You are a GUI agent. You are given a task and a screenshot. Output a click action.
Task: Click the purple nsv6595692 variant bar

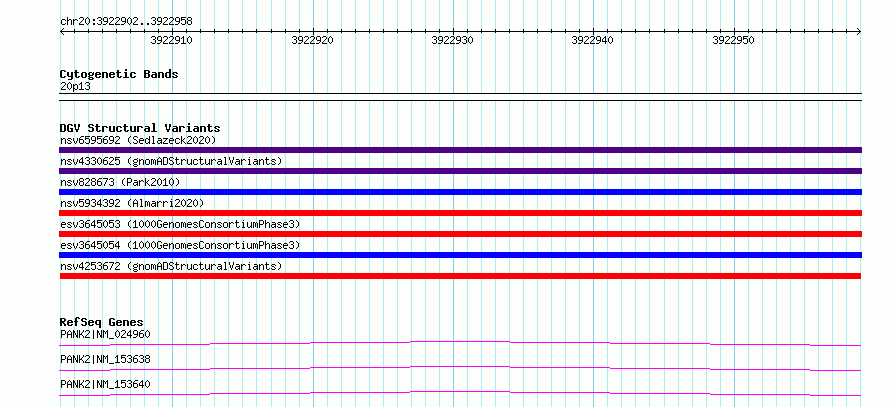(460, 150)
